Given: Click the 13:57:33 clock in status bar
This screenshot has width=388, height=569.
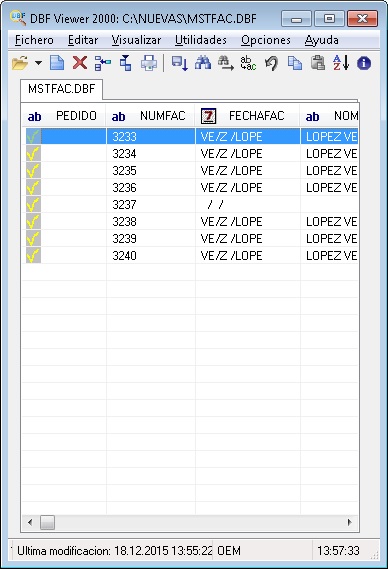Looking at the screenshot, I should [x=338, y=551].
